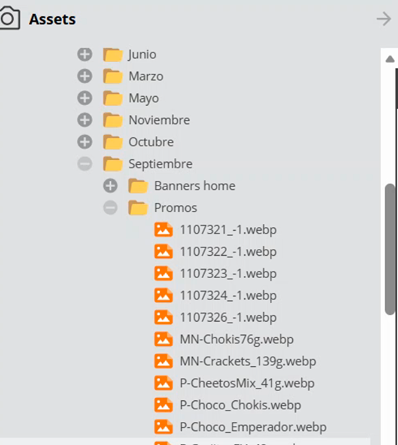Select file 1107324_-1.webp

click(228, 296)
